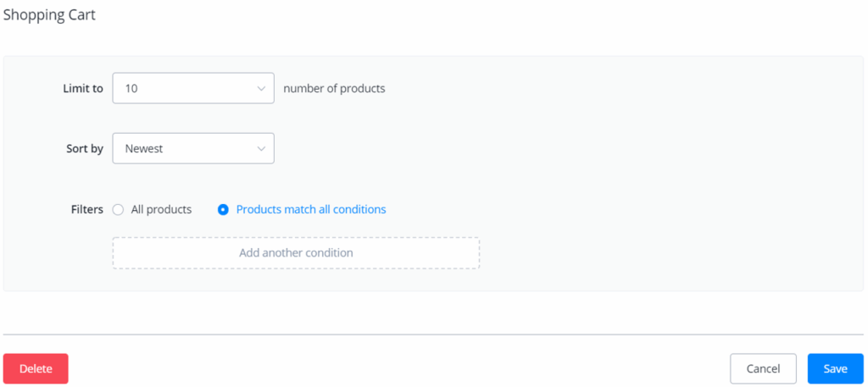
Task: Click the chevron arrow beside Newest
Action: 261,148
